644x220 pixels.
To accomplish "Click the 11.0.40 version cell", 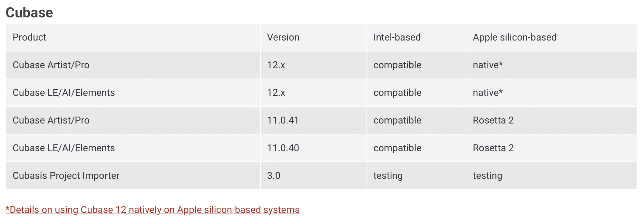I will 283,148.
